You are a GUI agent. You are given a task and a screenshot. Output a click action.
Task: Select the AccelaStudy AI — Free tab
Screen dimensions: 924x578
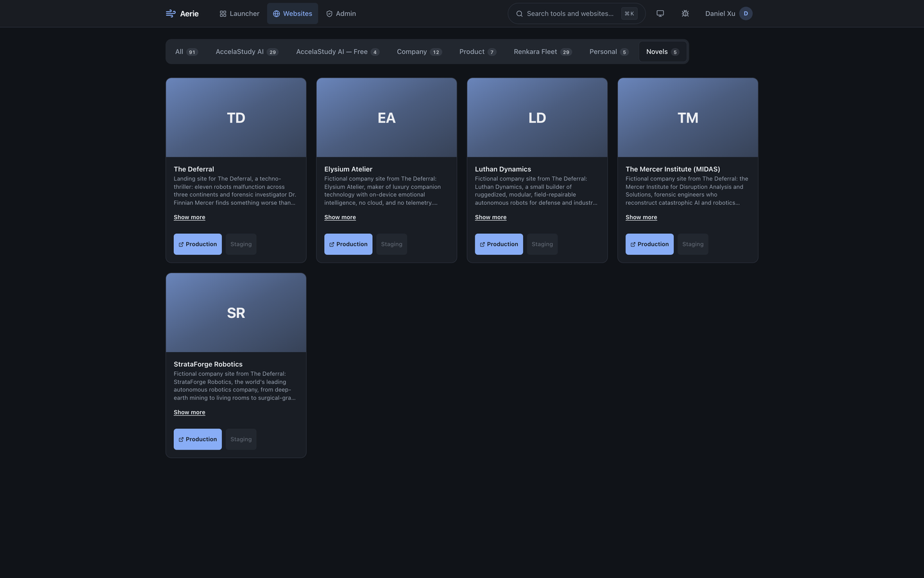click(x=338, y=52)
